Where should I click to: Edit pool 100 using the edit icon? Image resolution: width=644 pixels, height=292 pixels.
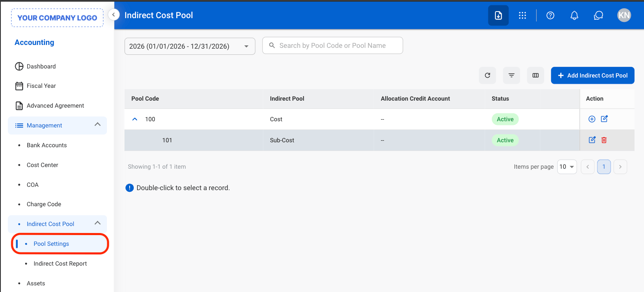[x=604, y=119]
